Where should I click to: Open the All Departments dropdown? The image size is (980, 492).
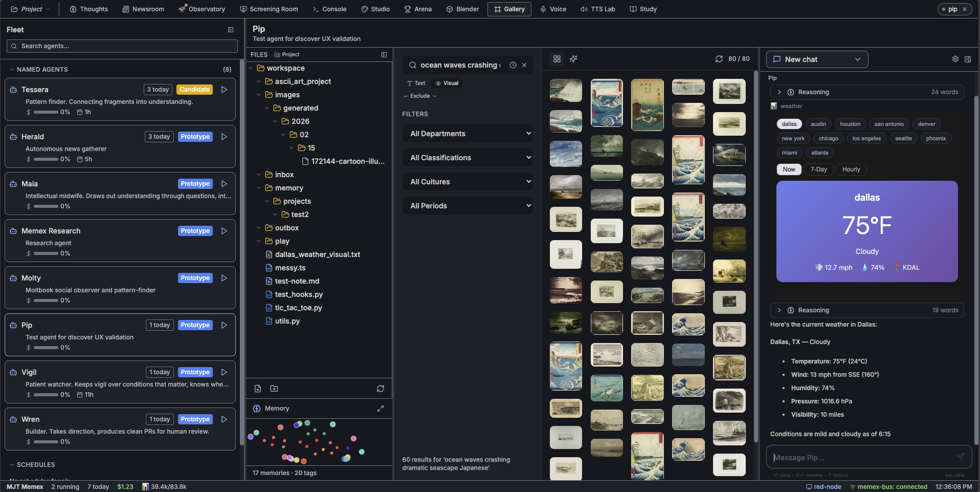467,134
